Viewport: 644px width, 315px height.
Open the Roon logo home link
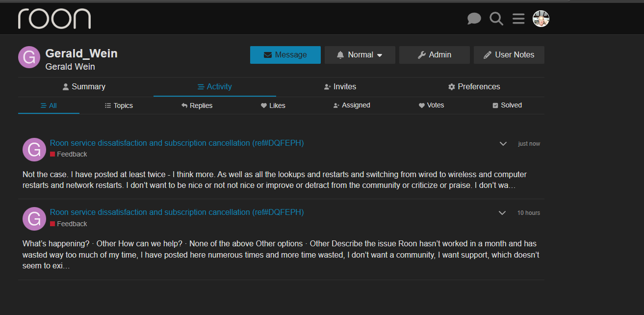[x=54, y=19]
